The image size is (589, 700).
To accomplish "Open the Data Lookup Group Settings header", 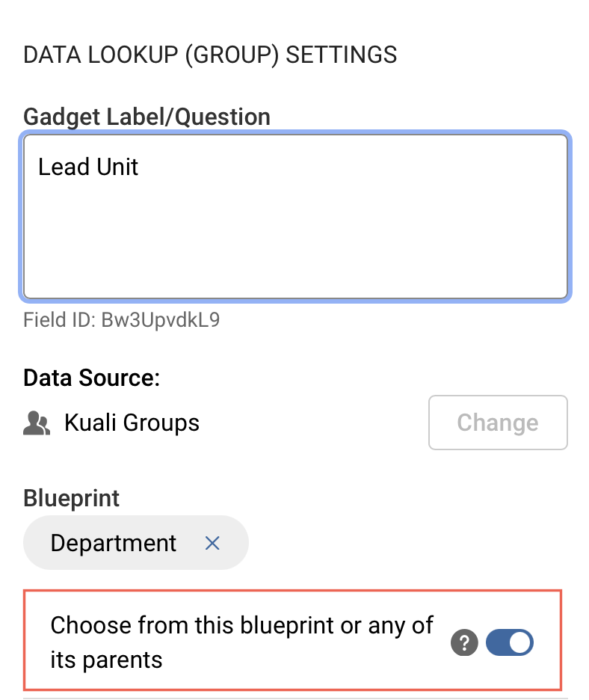I will 210,54.
